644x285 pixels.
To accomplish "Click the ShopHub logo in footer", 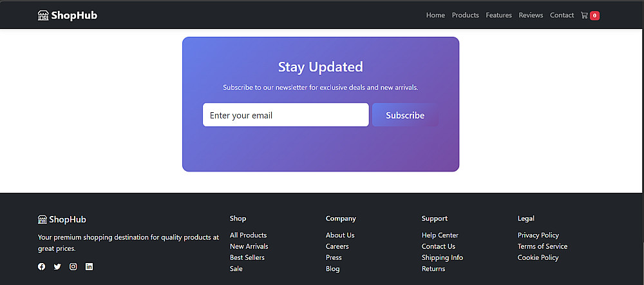I will coord(62,219).
